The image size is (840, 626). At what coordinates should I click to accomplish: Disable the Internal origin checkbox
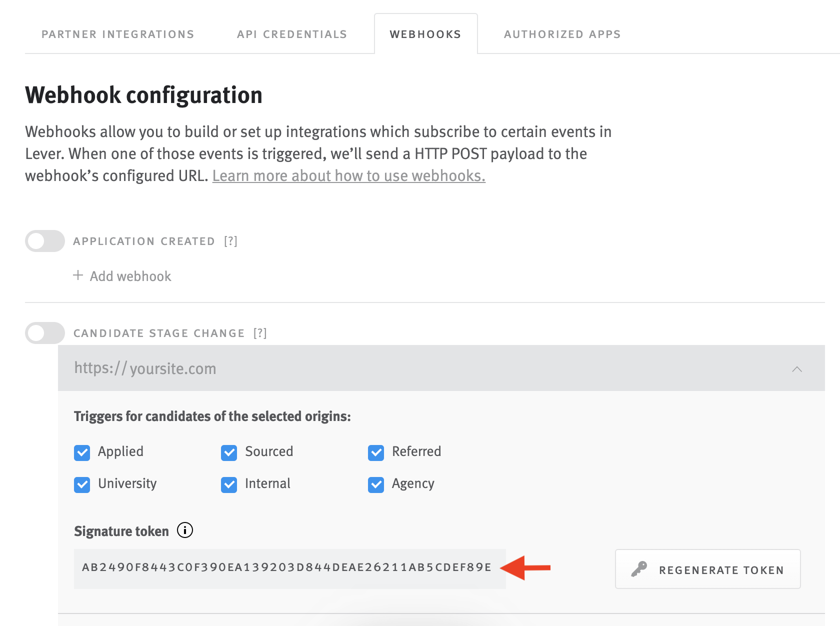(229, 484)
